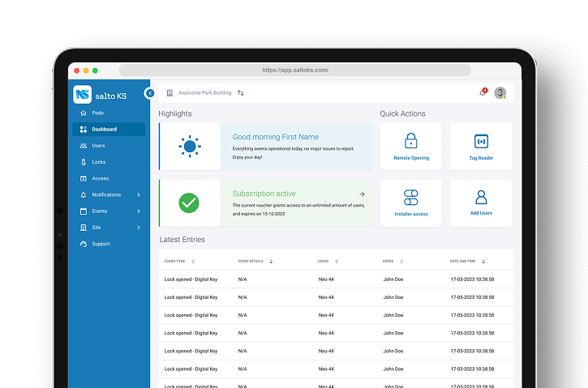Viewport: 588px width, 388px height.
Task: Go to Users in the sidebar
Action: [x=98, y=146]
